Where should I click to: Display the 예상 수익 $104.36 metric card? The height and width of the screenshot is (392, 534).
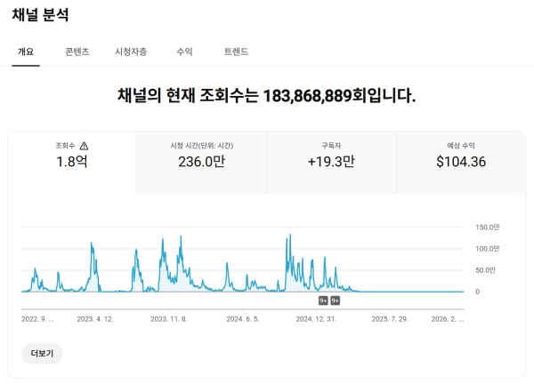(x=460, y=162)
